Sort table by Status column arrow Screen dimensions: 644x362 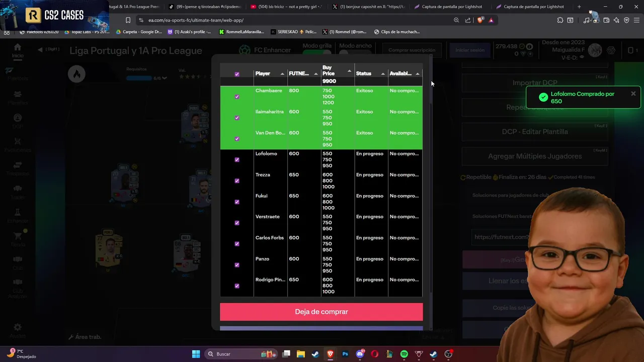point(383,74)
